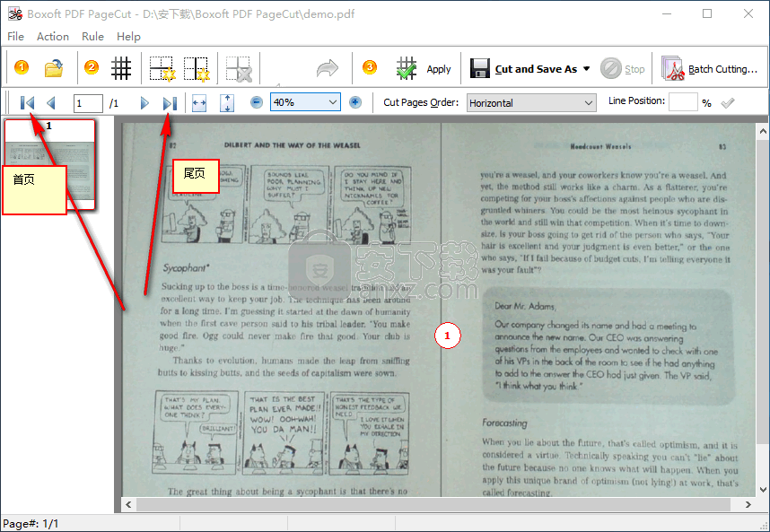Click the vertical scrollbar up arrow
Image resolution: width=770 pixels, height=532 pixels.
763,131
